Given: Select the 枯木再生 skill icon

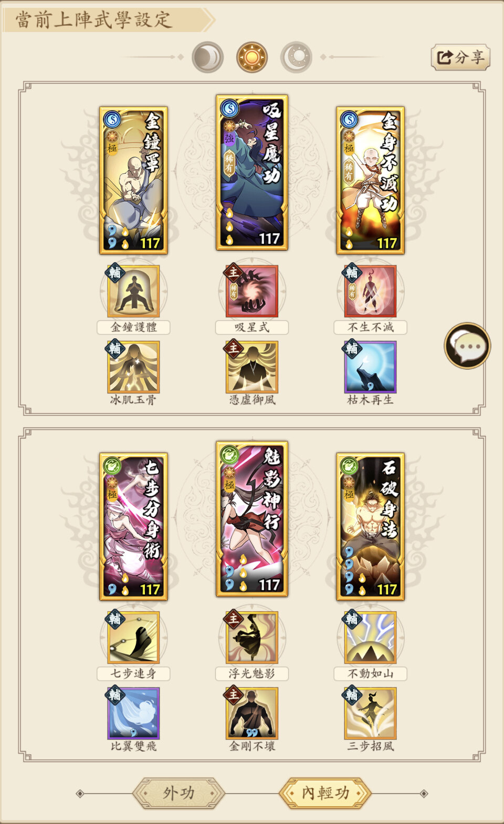Looking at the screenshot, I should (x=371, y=367).
